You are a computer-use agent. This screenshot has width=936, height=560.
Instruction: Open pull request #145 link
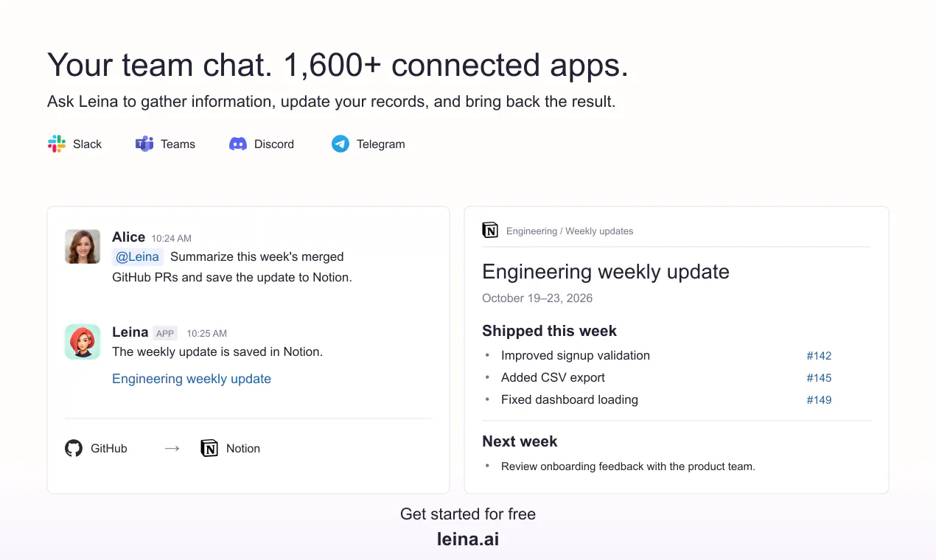pos(819,378)
